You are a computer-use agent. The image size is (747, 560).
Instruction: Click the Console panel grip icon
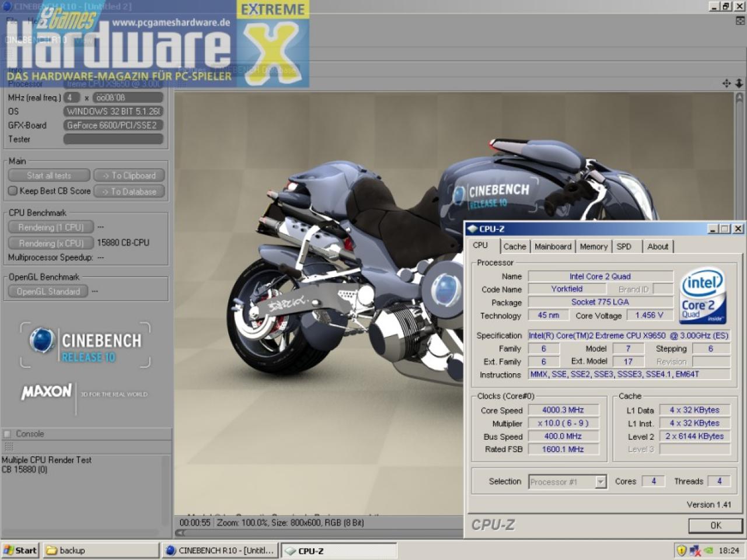click(8, 447)
